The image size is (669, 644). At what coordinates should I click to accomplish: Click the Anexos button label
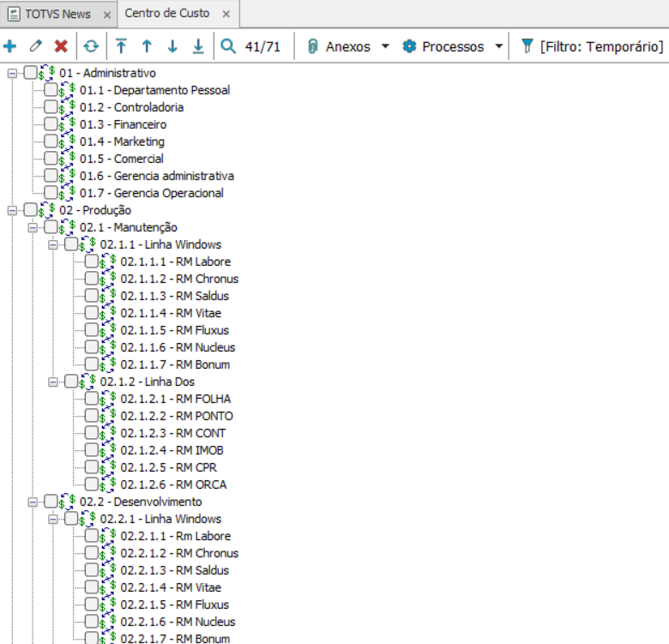[x=347, y=46]
